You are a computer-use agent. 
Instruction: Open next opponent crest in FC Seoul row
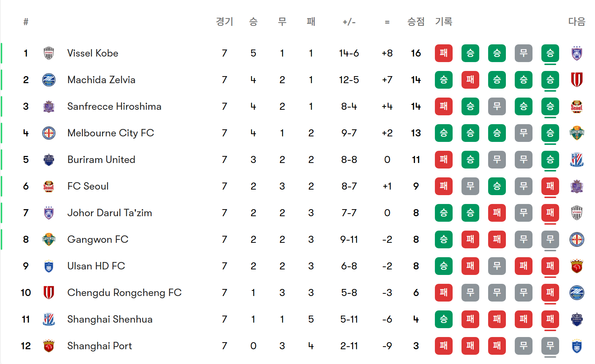577,186
